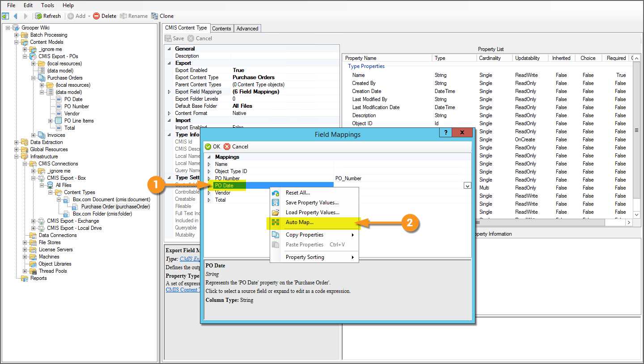This screenshot has width=644, height=364.
Task: Open the Copy Properties submenu
Action: click(x=314, y=235)
